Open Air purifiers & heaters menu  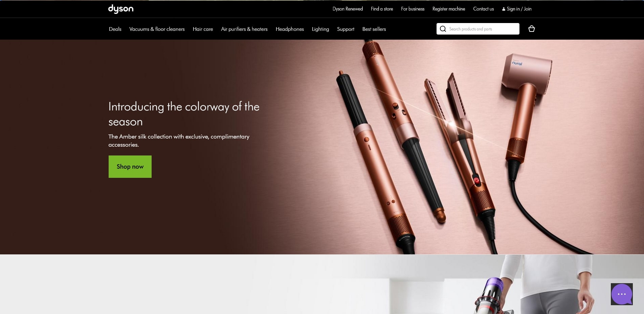[244, 29]
